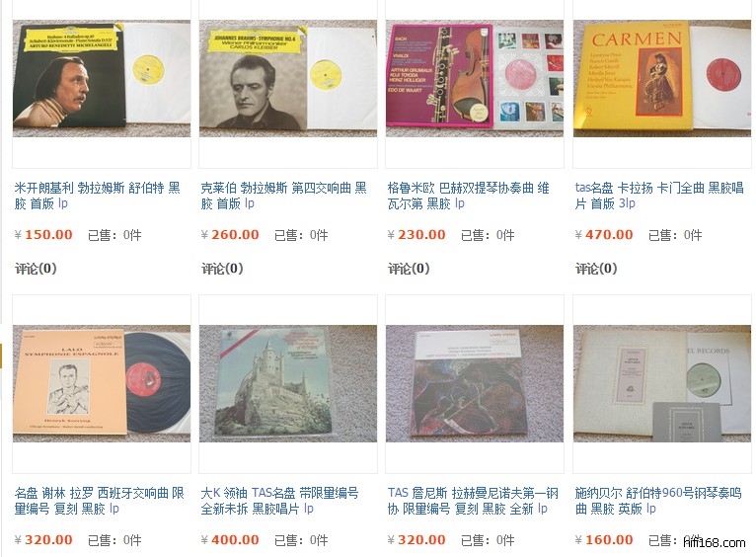
Task: Open 评论(0) under the ¥260.00 item
Action: click(x=222, y=269)
